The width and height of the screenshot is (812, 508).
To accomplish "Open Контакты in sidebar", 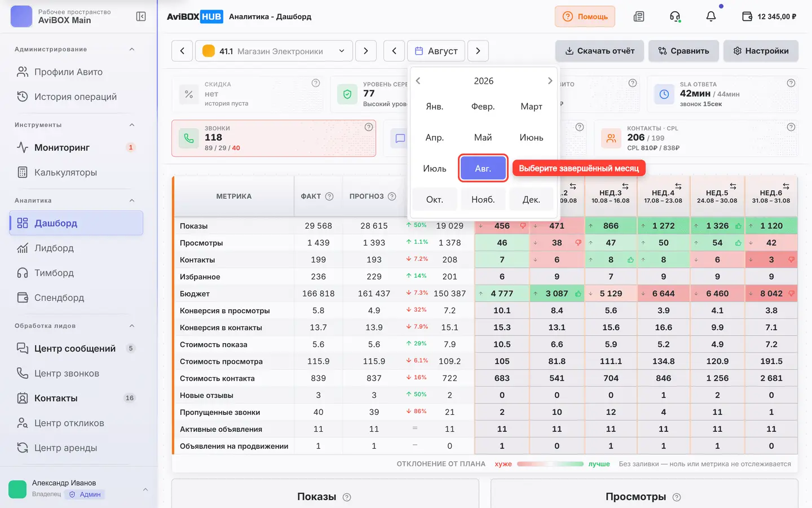I will tap(76, 398).
